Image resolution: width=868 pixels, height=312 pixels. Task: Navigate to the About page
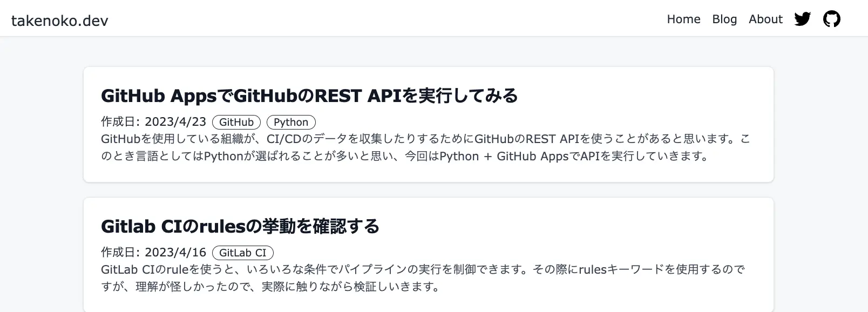point(765,19)
